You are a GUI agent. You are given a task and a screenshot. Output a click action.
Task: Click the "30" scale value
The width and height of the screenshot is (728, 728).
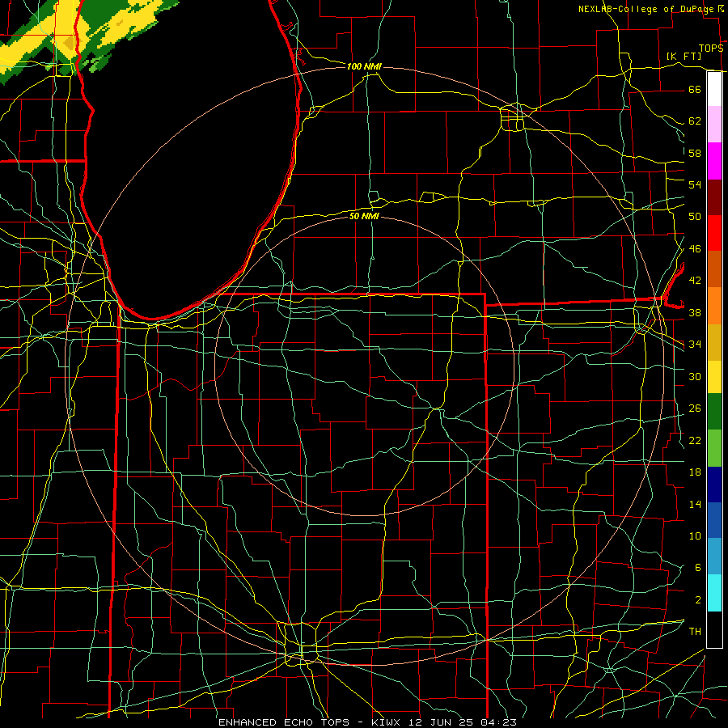point(695,376)
